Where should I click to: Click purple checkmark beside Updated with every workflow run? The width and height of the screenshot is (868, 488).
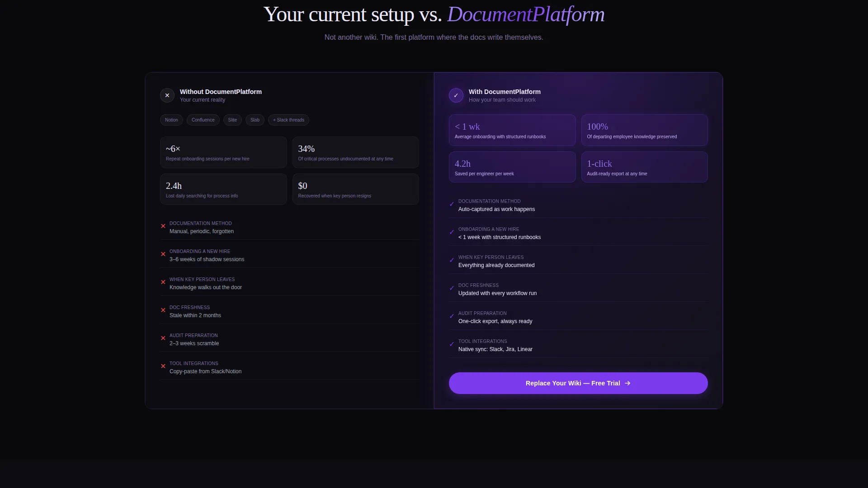pos(452,288)
